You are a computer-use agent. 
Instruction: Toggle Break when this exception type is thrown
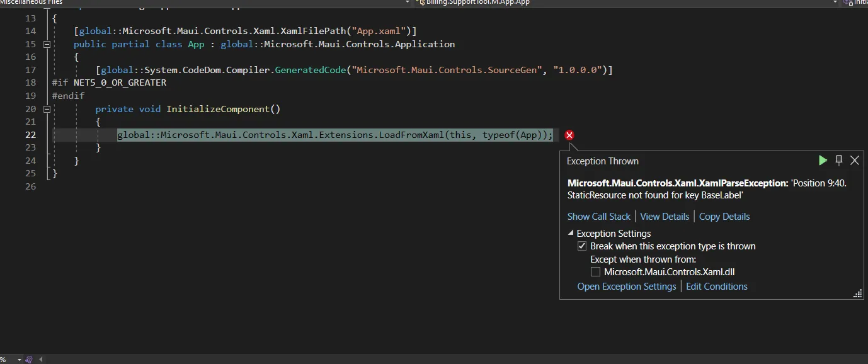582,246
